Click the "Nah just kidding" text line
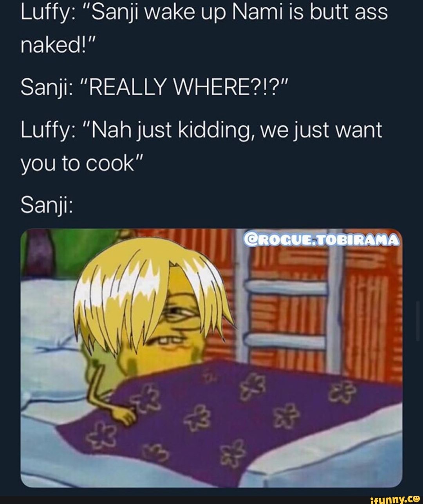This screenshot has height=504, width=423. 201,130
